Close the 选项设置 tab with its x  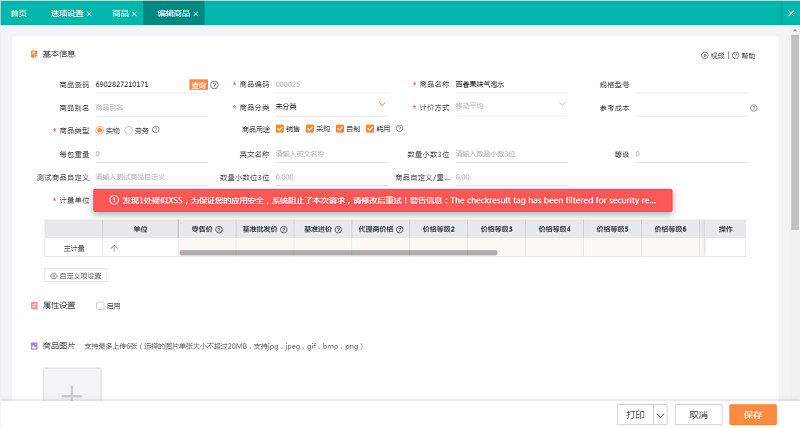tap(89, 14)
